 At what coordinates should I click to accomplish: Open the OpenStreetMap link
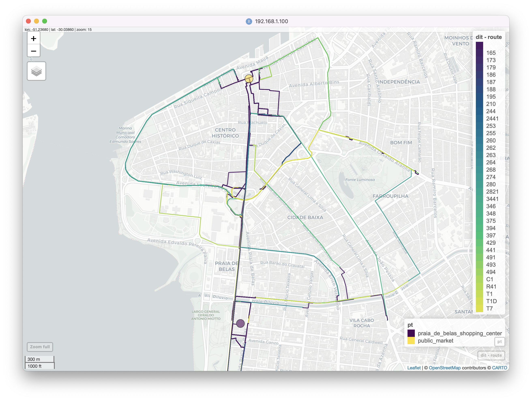pos(445,368)
